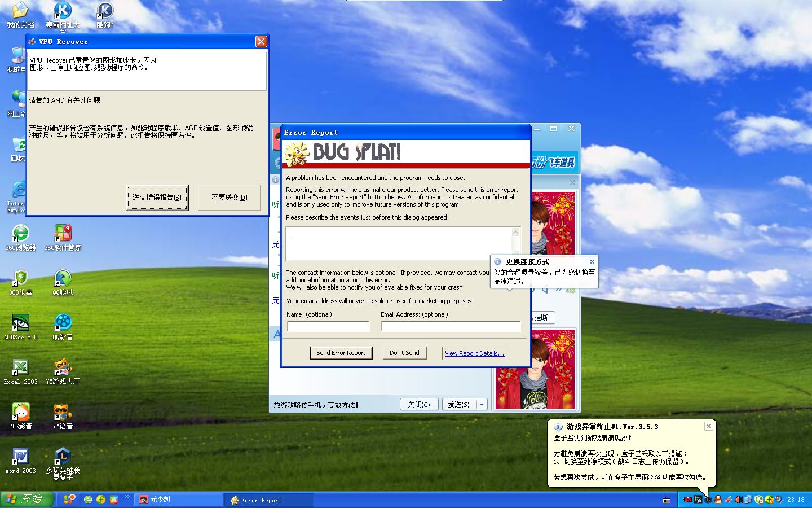Launch ACDSee 5.0 from the desktop
This screenshot has width=812, height=508.
pos(21,326)
